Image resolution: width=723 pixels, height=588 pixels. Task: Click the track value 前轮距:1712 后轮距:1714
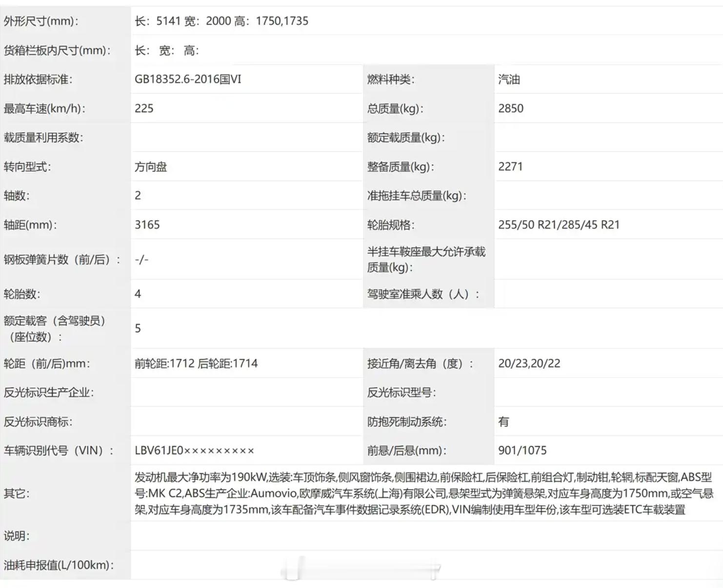coord(196,363)
